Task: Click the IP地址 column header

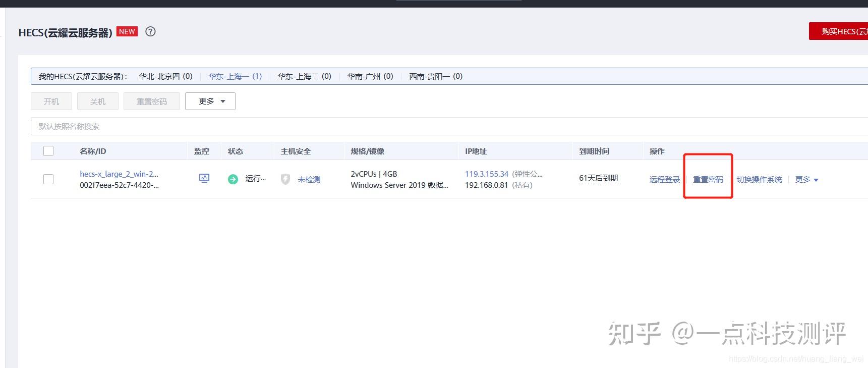Action: pos(476,151)
